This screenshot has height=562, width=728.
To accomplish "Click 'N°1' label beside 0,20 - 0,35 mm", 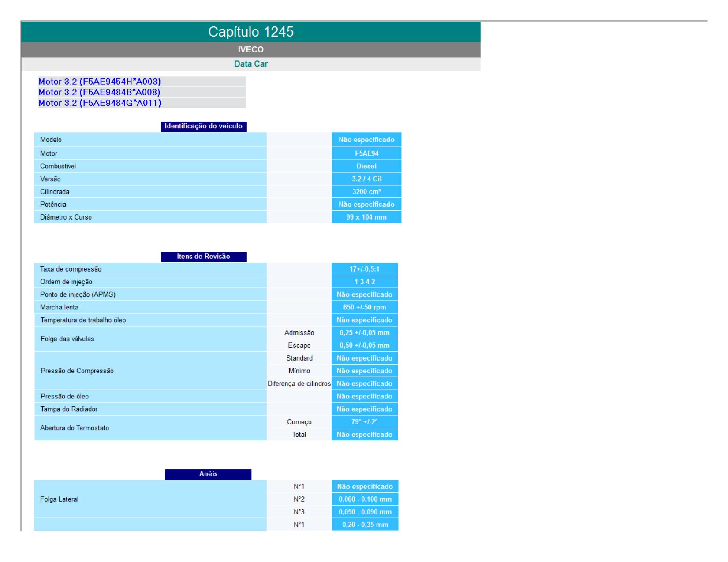I will tap(299, 525).
